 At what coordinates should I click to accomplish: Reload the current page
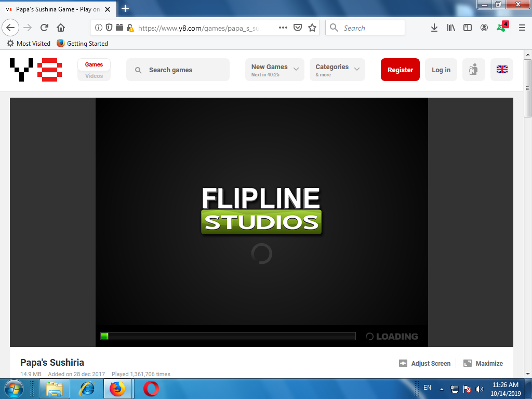tap(44, 28)
